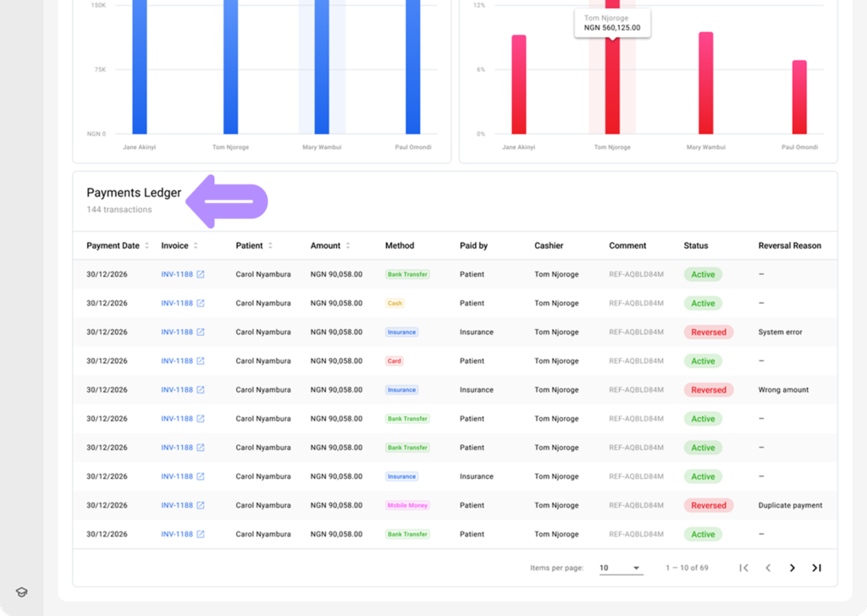
Task: Click Reversed status in Wrong amount row
Action: tap(709, 389)
